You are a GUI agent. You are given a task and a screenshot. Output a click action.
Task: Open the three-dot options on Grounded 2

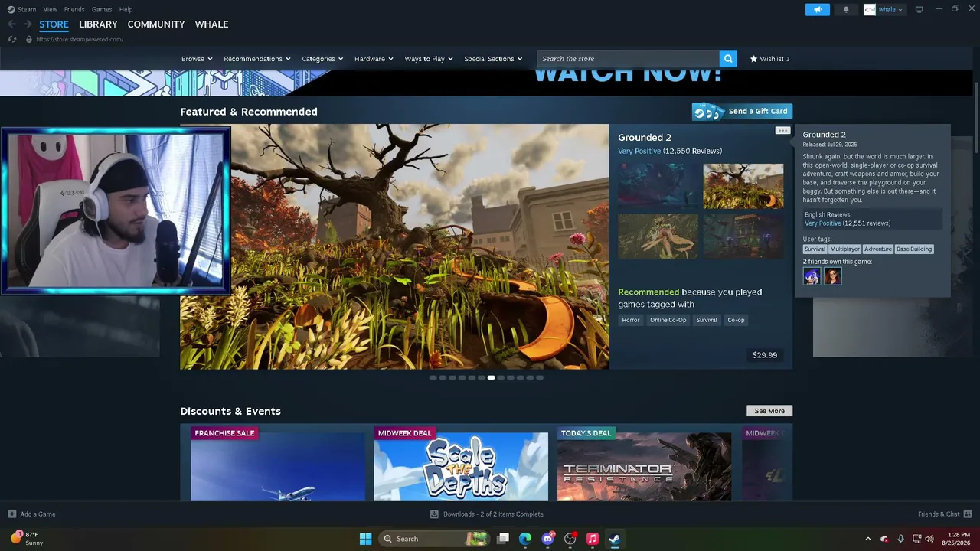tap(782, 131)
